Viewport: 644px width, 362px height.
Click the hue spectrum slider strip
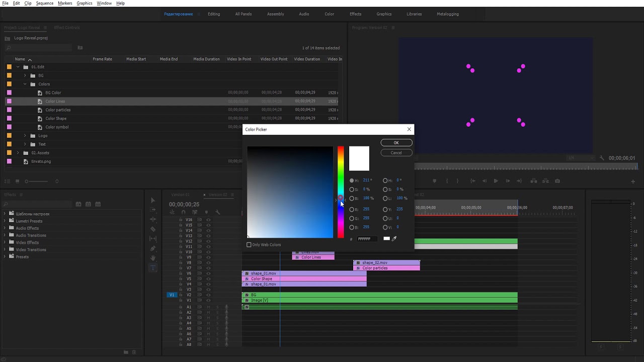click(x=341, y=192)
